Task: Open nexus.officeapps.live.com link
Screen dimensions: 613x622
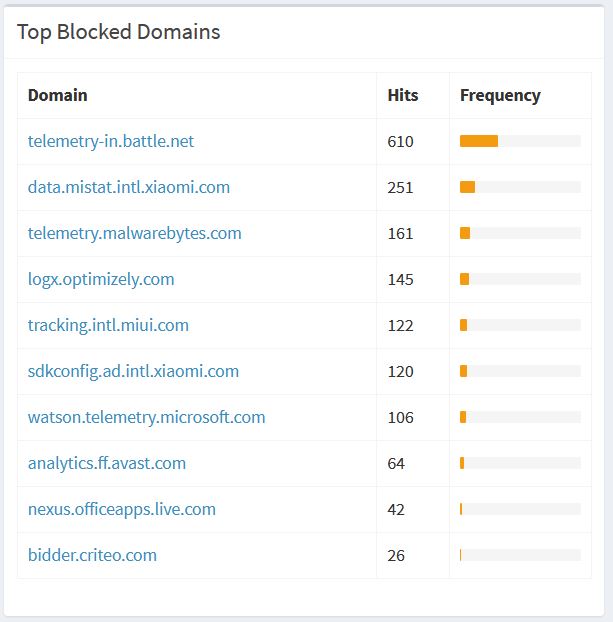Action: (122, 509)
